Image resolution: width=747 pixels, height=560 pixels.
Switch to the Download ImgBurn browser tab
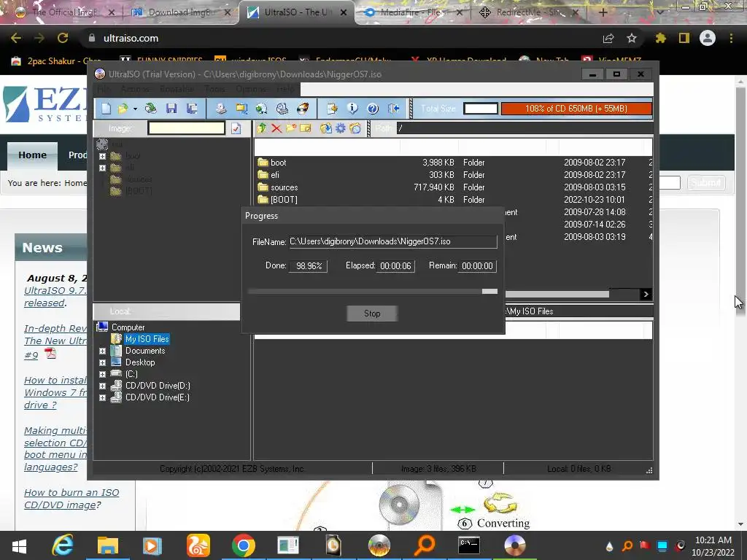click(x=180, y=12)
